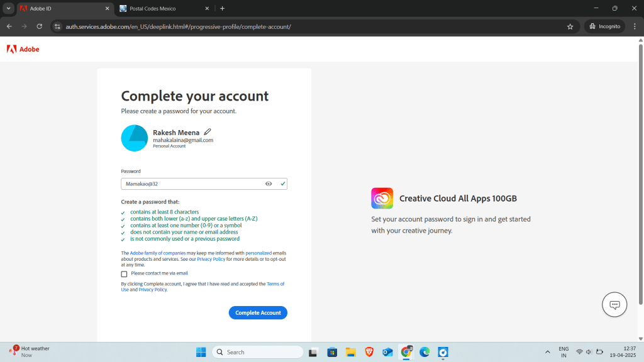The height and width of the screenshot is (362, 644).
Task: Open Microsoft Edge from the taskbar
Action: (x=425, y=352)
